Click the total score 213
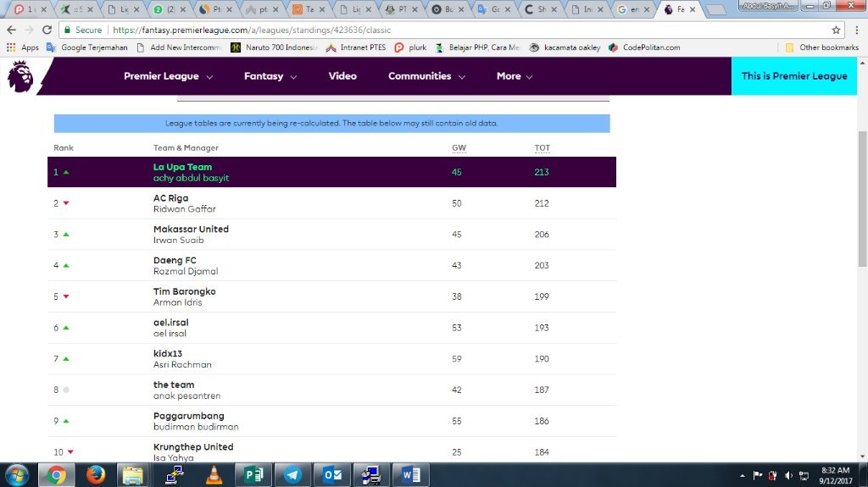The height and width of the screenshot is (487, 868). coord(542,172)
